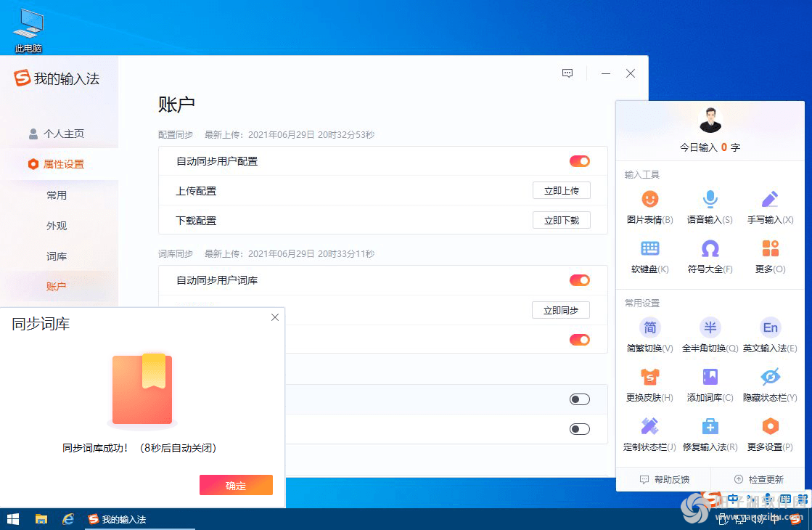The image size is (812, 530).
Task: Click 立即上传 to upload configuration now
Action: point(561,190)
